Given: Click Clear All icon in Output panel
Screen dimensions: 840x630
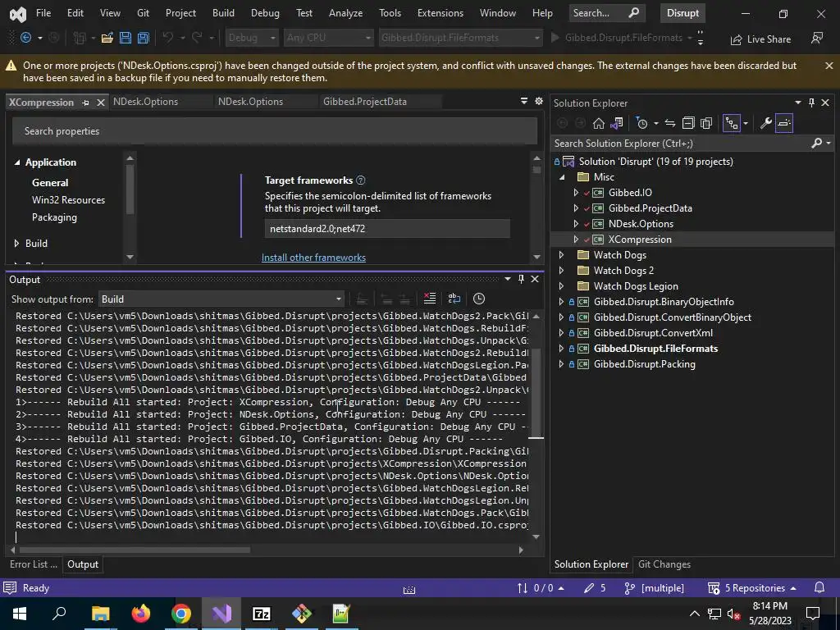Looking at the screenshot, I should pos(430,299).
